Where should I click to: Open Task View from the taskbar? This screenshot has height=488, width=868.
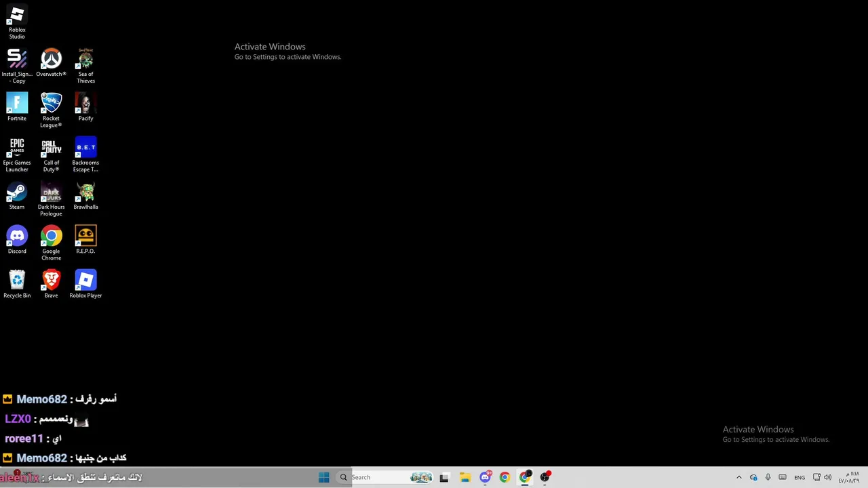(x=444, y=477)
